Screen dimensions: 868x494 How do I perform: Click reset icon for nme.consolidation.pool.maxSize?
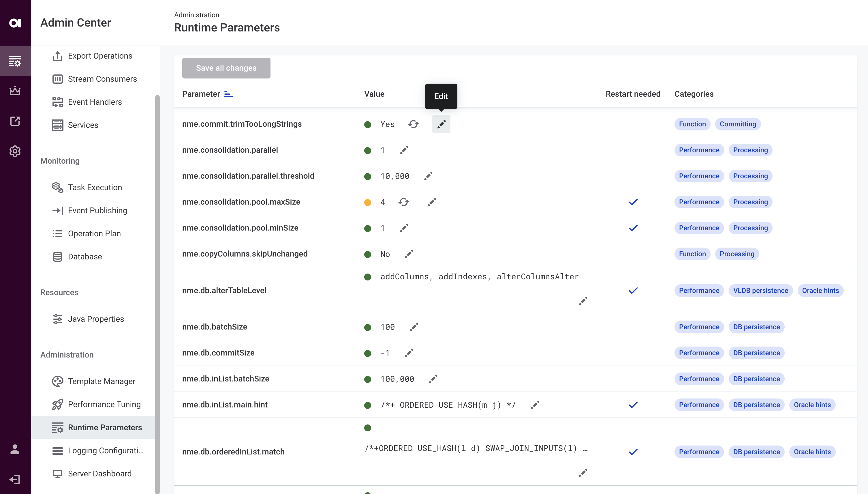coord(403,202)
